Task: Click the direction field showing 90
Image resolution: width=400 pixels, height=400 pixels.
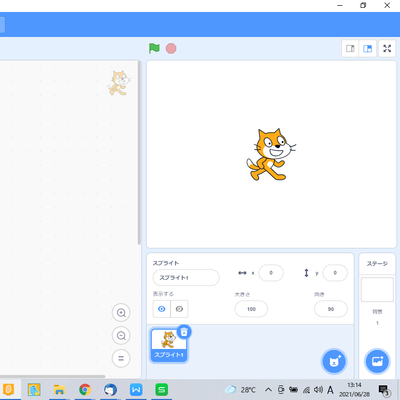Action: [x=331, y=309]
